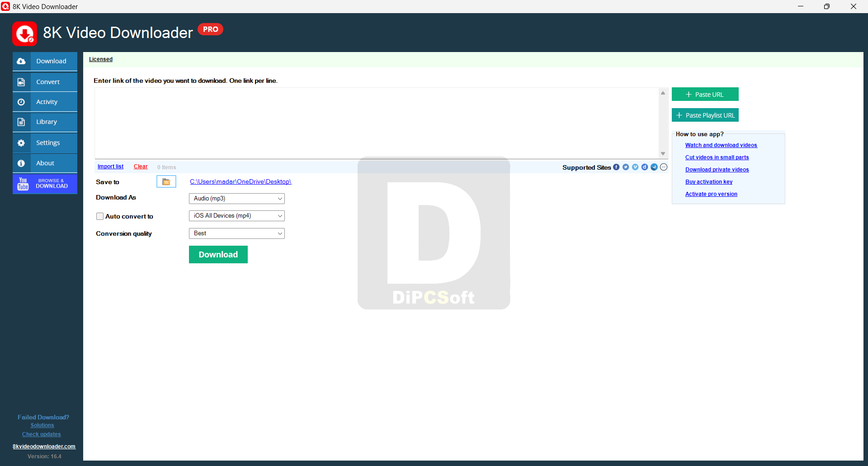The width and height of the screenshot is (868, 466).
Task: Click the Facebook supported site icon
Action: click(x=616, y=167)
